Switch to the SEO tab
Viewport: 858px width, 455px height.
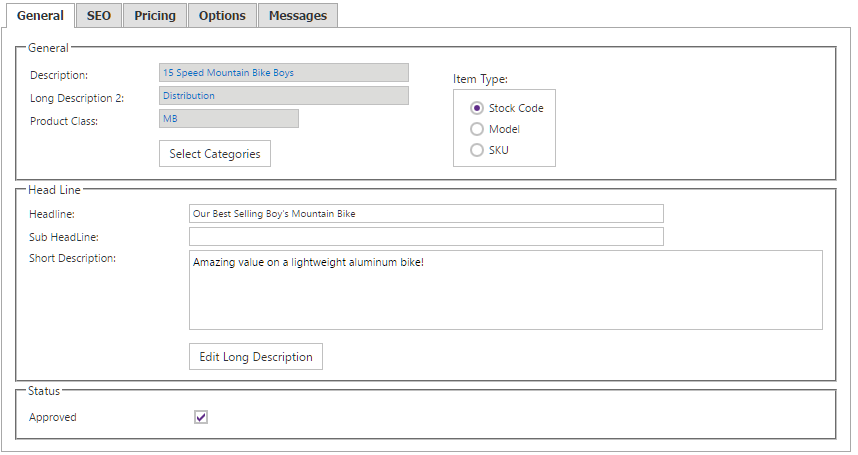pyautogui.click(x=98, y=16)
